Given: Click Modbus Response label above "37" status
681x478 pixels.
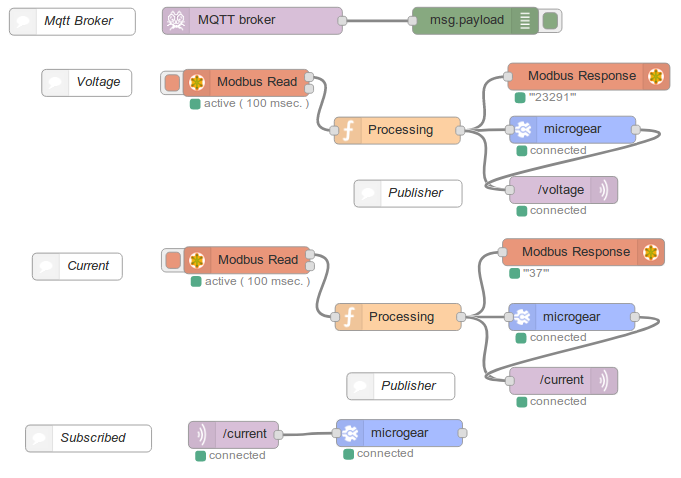Looking at the screenshot, I should point(576,252).
